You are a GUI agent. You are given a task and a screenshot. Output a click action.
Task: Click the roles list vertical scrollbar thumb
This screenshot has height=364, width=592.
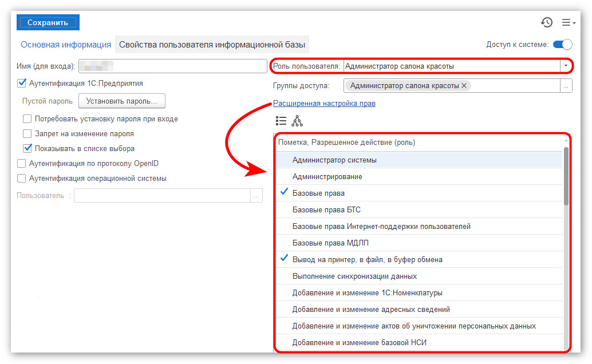click(566, 176)
